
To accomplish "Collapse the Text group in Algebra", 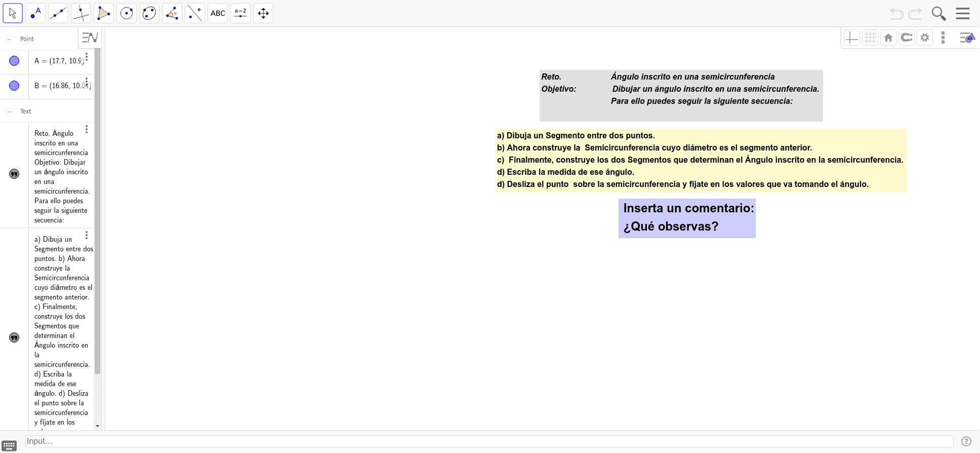I will pyautogui.click(x=9, y=111).
